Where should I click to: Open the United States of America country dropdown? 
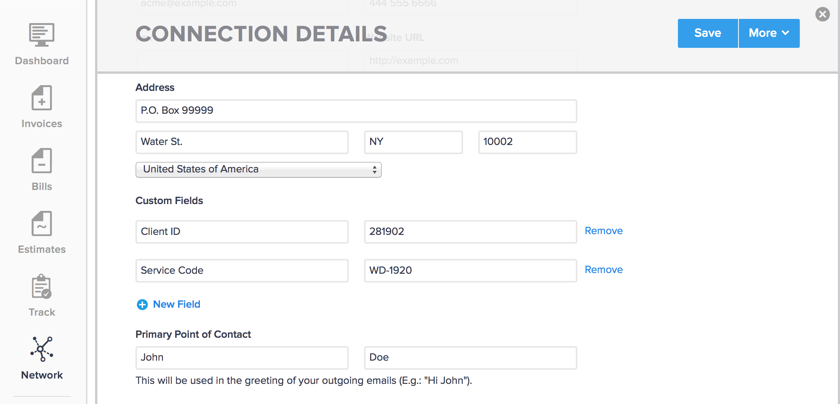[258, 169]
